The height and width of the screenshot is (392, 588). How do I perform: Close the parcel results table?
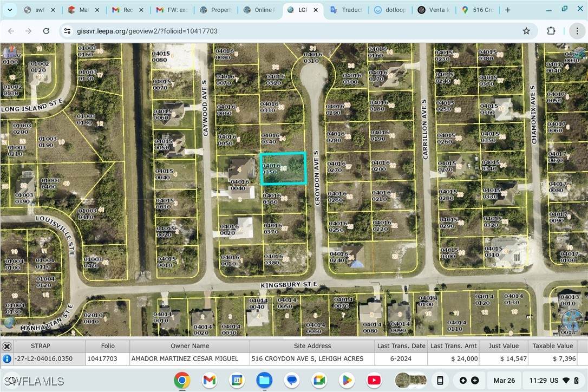coord(7,346)
